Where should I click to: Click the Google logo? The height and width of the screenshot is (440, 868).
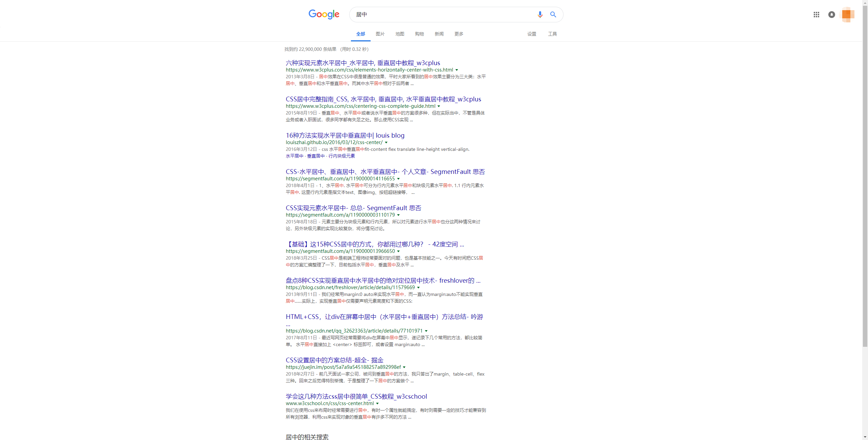tap(324, 14)
